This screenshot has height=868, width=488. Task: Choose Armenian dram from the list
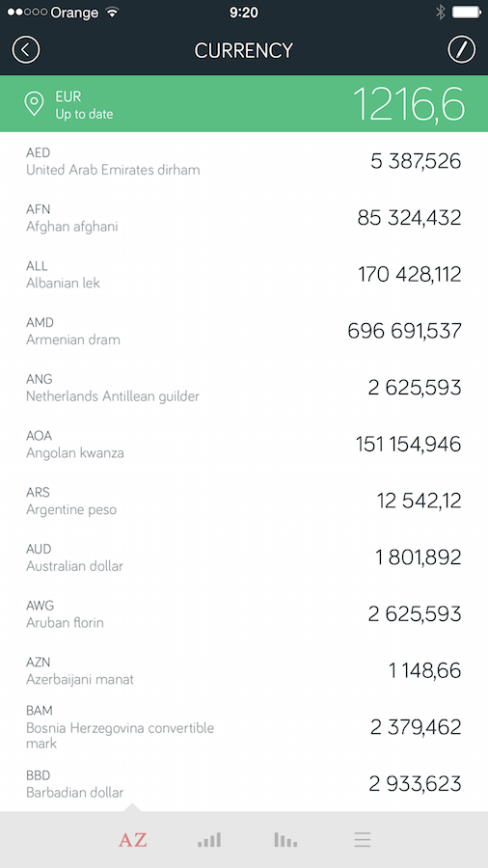pos(244,331)
